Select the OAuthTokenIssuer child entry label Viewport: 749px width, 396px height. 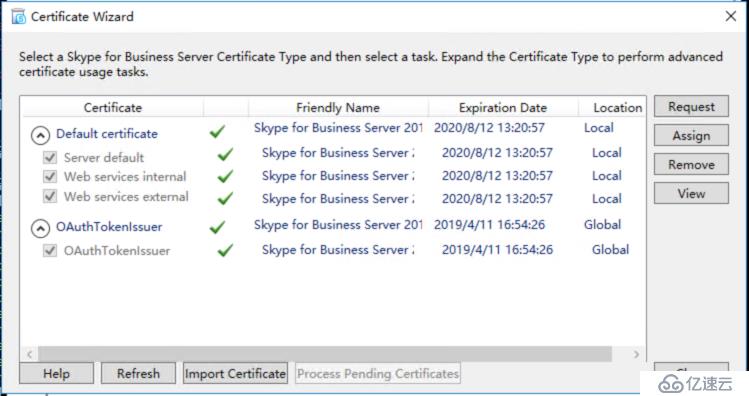[x=117, y=251]
